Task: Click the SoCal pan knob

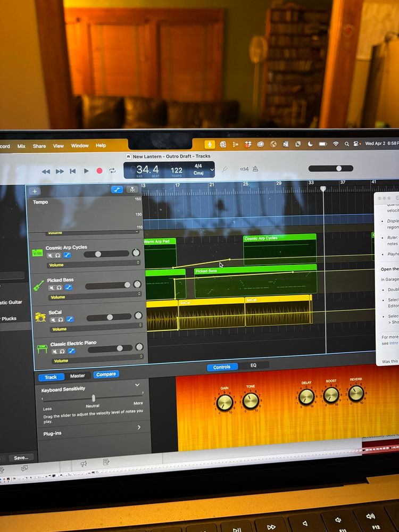Action: point(138,315)
